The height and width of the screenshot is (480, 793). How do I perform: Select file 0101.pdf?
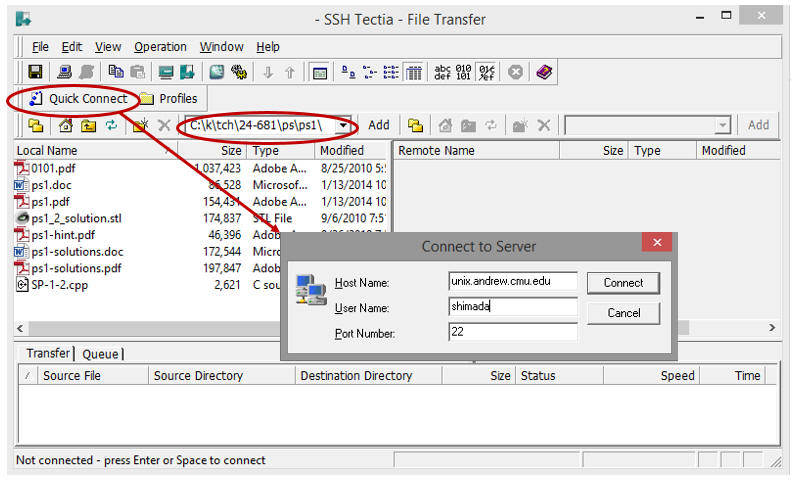(x=53, y=168)
